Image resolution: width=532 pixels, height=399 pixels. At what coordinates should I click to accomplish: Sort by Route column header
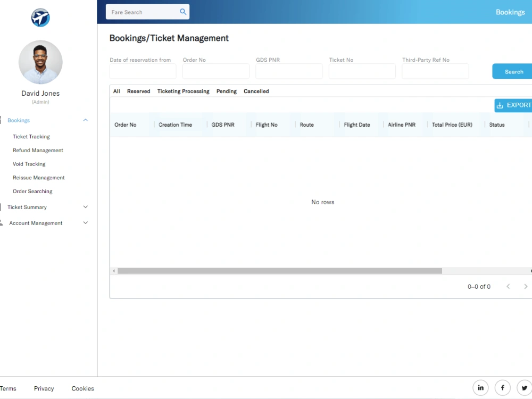pyautogui.click(x=307, y=124)
